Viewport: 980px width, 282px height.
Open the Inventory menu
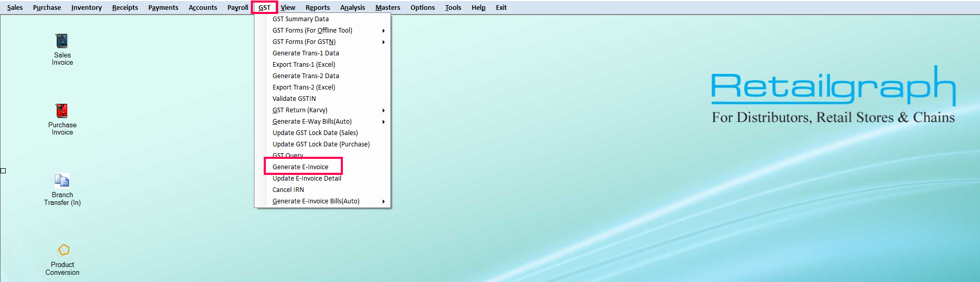pyautogui.click(x=86, y=7)
